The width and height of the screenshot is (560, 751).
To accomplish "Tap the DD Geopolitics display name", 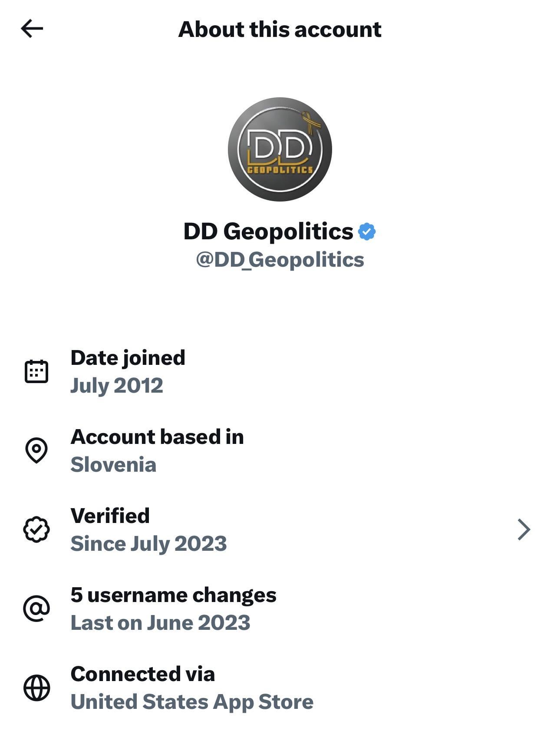I will (x=268, y=231).
